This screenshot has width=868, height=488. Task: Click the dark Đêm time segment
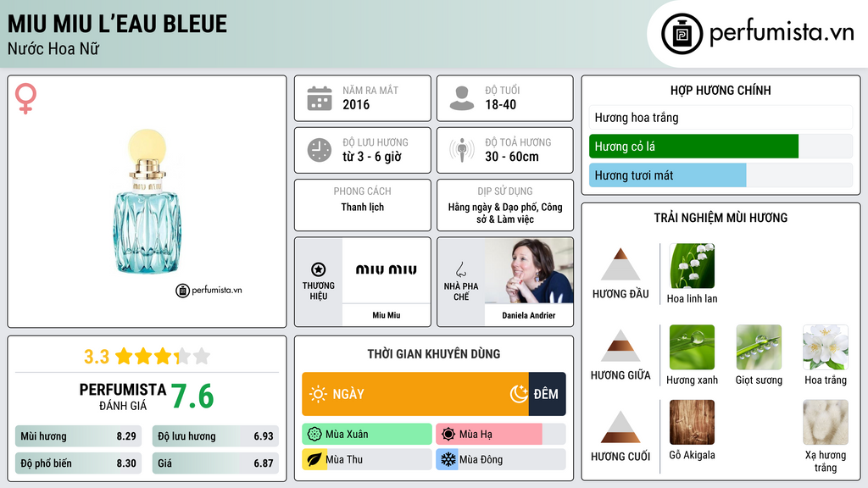[547, 394]
